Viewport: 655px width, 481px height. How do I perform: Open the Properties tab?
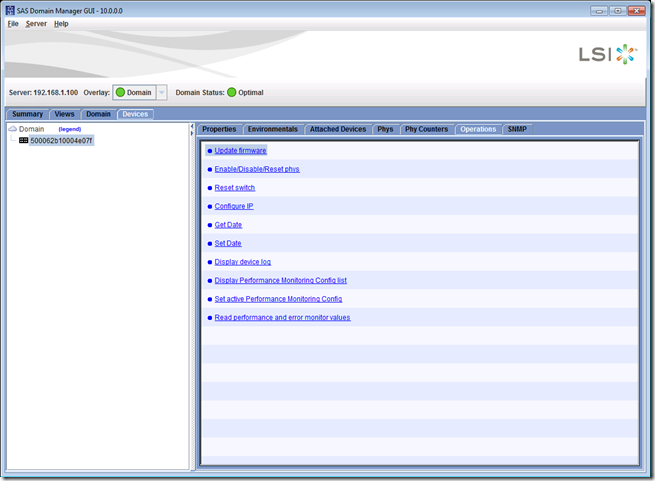pos(219,129)
